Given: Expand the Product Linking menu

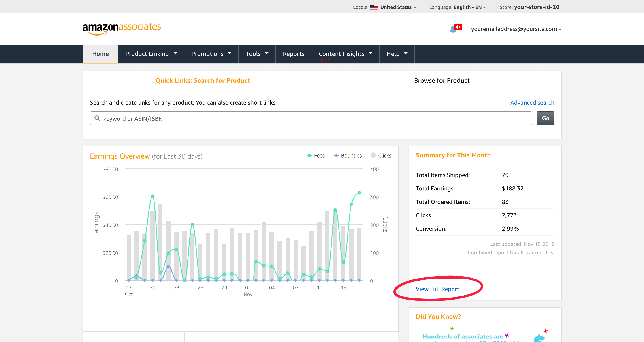Looking at the screenshot, I should pos(151,54).
